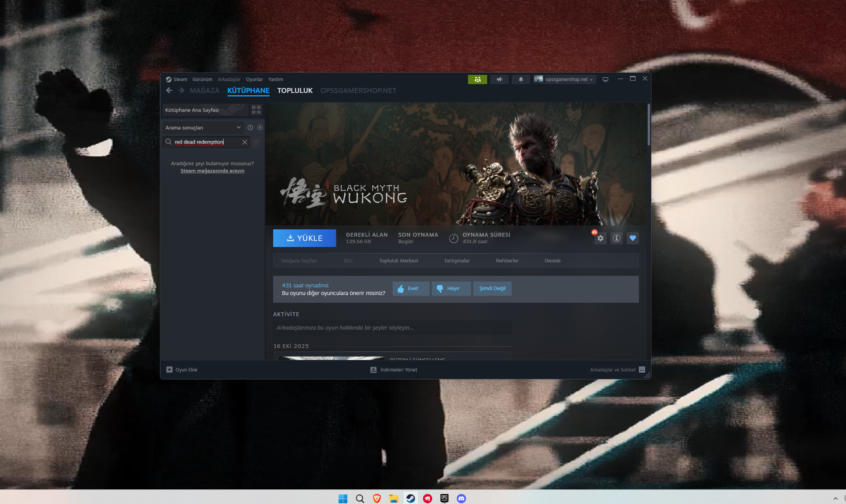Open Epic Games Launcher from taskbar
This screenshot has height=504, width=846.
(x=444, y=498)
